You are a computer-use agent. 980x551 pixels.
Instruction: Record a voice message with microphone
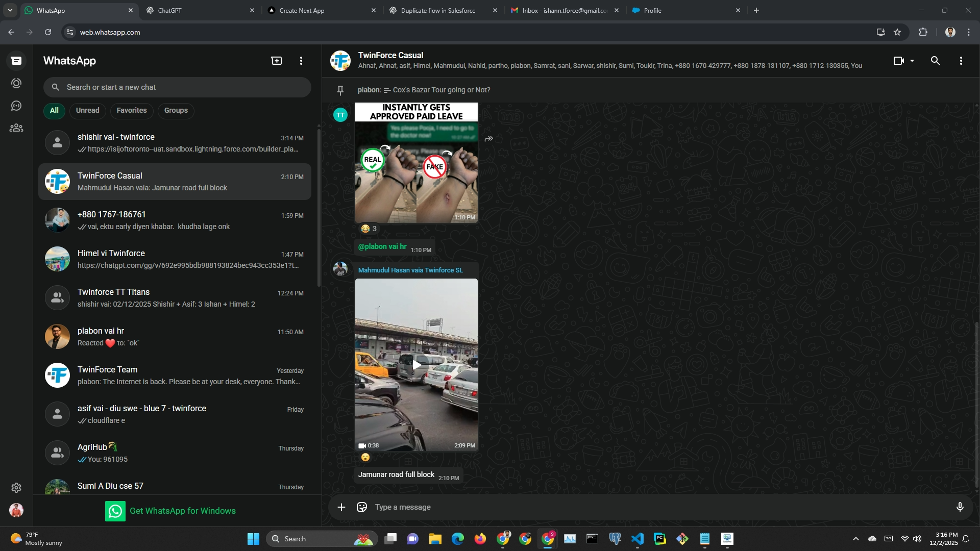pos(960,507)
